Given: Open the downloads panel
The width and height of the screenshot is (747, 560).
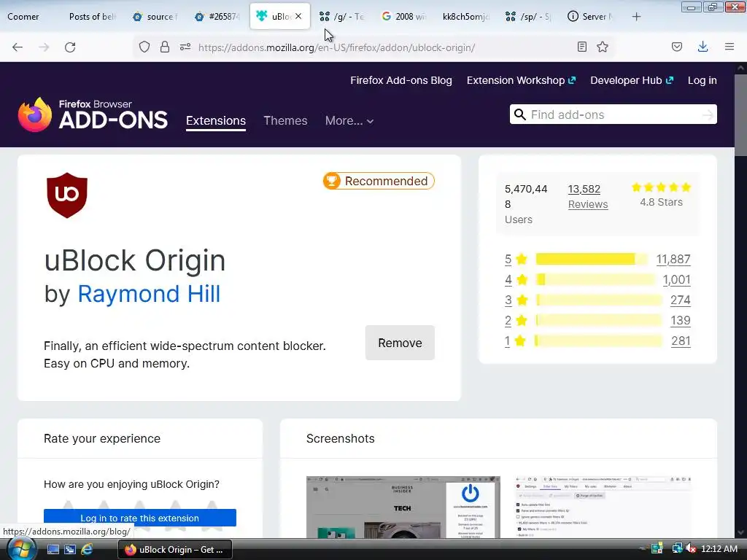Looking at the screenshot, I should (x=703, y=47).
